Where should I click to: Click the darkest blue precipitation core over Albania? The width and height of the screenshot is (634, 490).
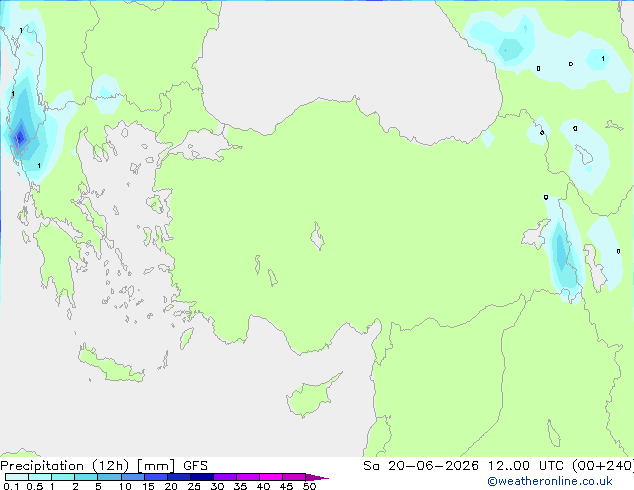click(19, 138)
